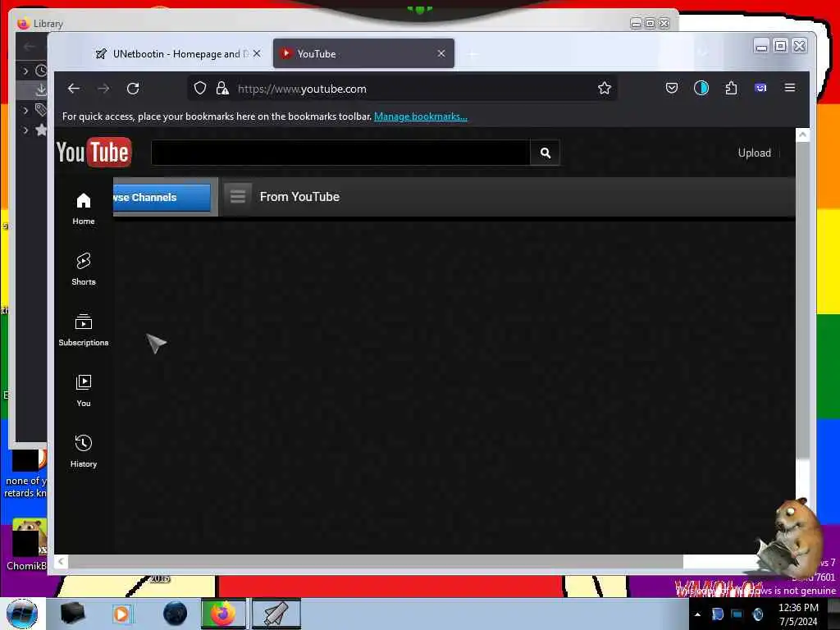Show hidden system tray icons
Viewport: 840px width, 630px height.
coord(697,614)
